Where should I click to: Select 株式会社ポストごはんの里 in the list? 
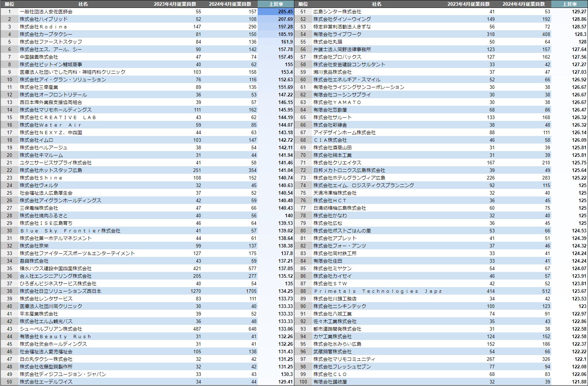point(342,231)
